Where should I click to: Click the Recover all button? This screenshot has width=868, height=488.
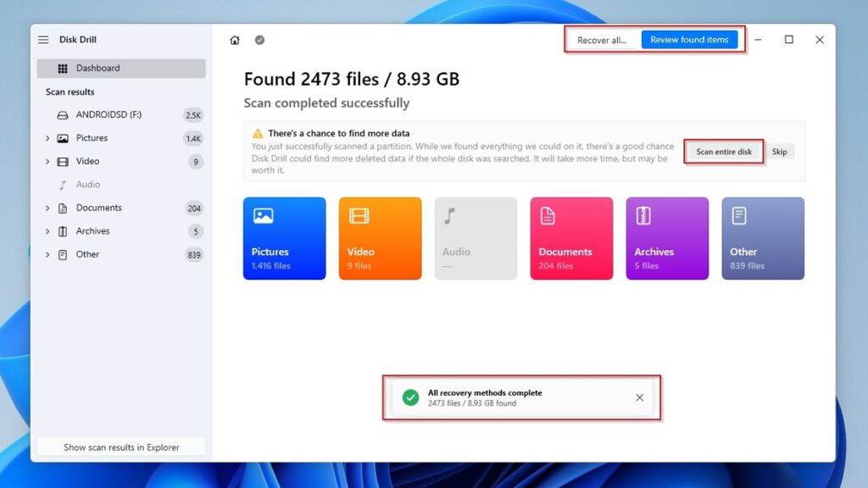coord(602,40)
